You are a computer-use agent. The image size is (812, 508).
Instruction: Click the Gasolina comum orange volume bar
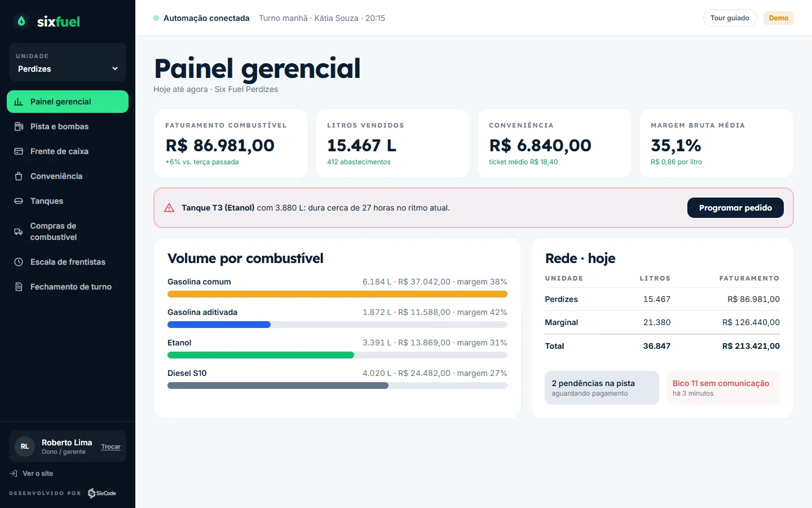(337, 294)
